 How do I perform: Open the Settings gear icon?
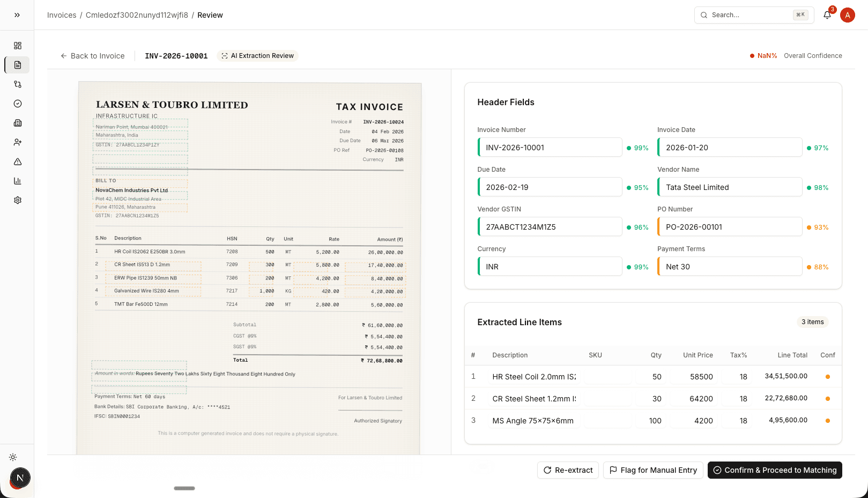[x=17, y=200]
